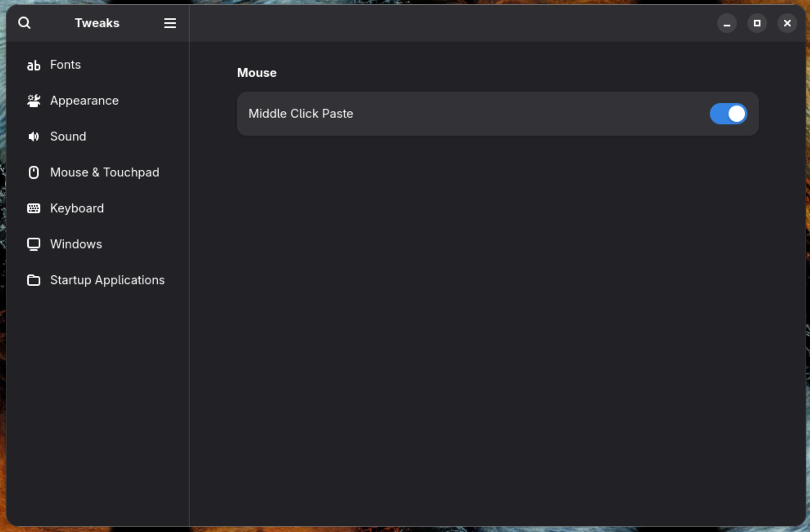The width and height of the screenshot is (810, 532).
Task: Click the Startup Applications folder icon
Action: pyautogui.click(x=33, y=280)
